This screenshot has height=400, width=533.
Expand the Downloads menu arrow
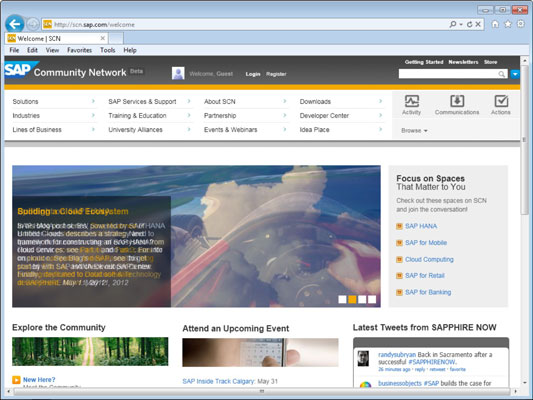tap(381, 101)
